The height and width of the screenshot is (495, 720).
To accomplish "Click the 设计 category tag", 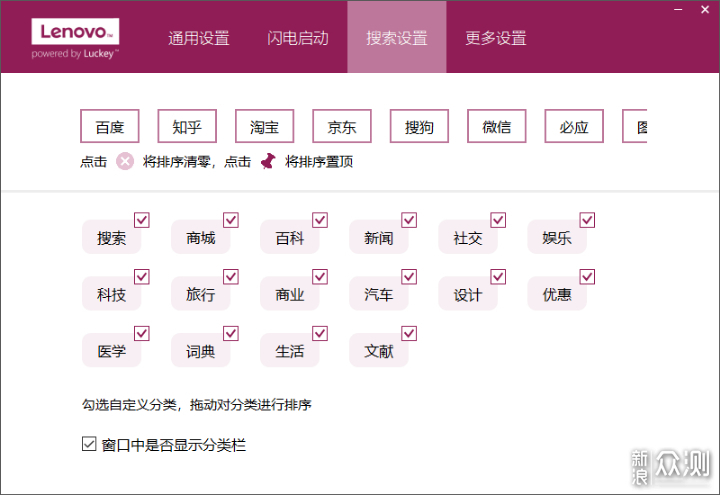I will point(468,294).
